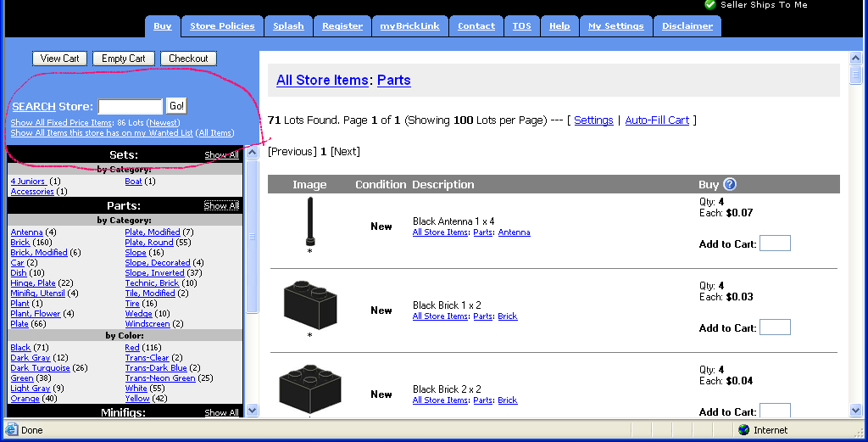The image size is (868, 442).
Task: Open the Contact tab
Action: point(476,26)
